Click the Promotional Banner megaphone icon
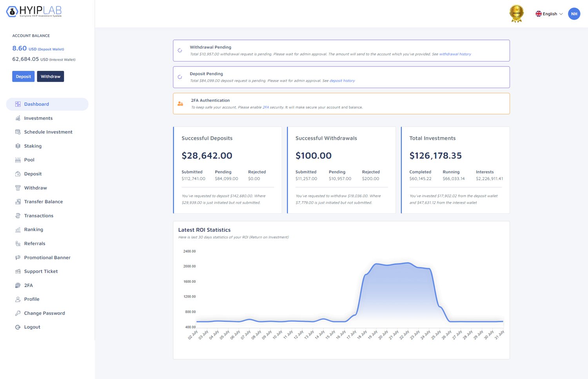 coord(18,258)
